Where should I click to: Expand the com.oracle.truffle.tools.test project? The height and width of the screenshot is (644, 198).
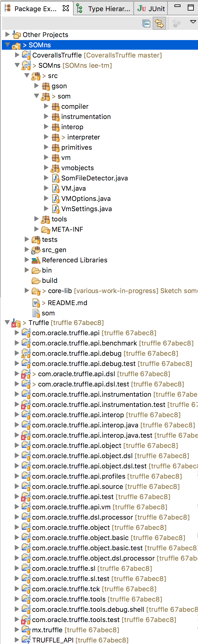(17, 620)
